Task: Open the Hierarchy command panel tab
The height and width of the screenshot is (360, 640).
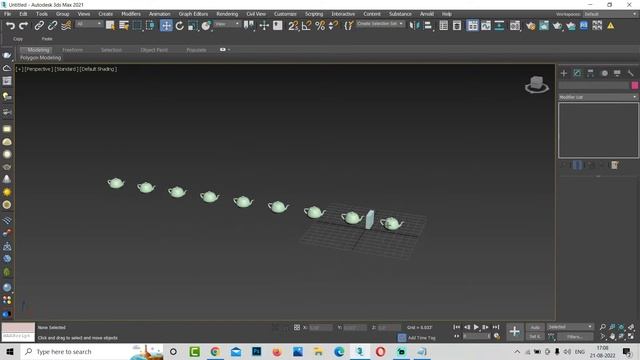Action: click(591, 73)
